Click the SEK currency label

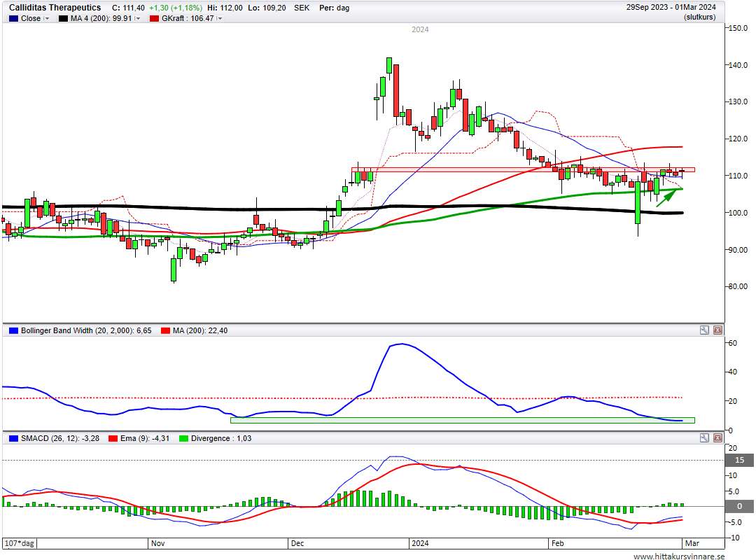pyautogui.click(x=302, y=8)
